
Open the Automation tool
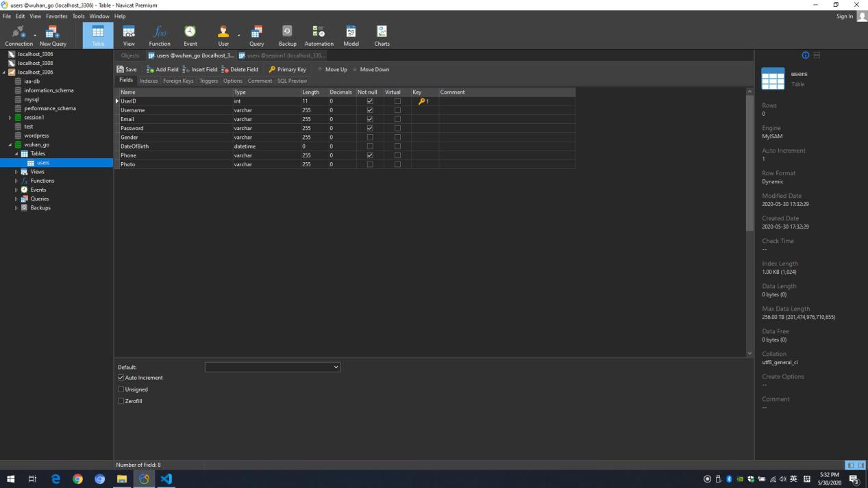tap(319, 34)
